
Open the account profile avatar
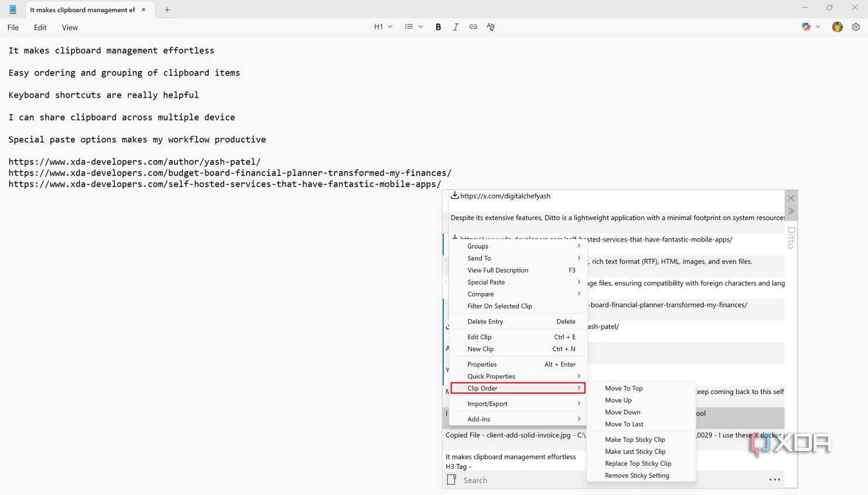837,27
